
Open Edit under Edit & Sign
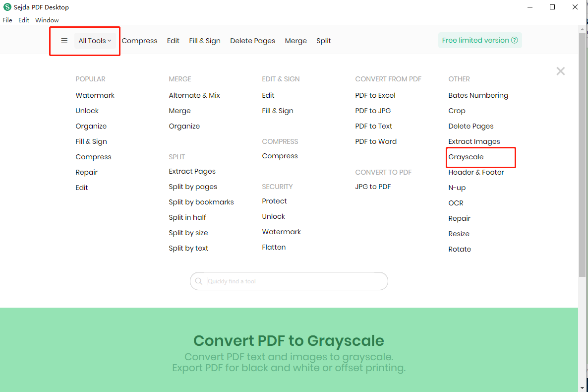[268, 95]
